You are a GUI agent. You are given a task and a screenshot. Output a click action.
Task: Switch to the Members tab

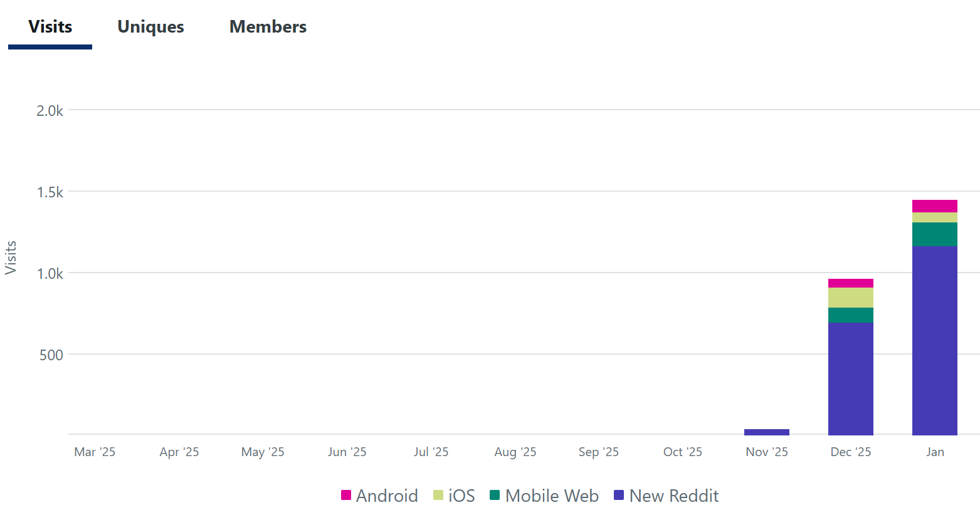(268, 26)
